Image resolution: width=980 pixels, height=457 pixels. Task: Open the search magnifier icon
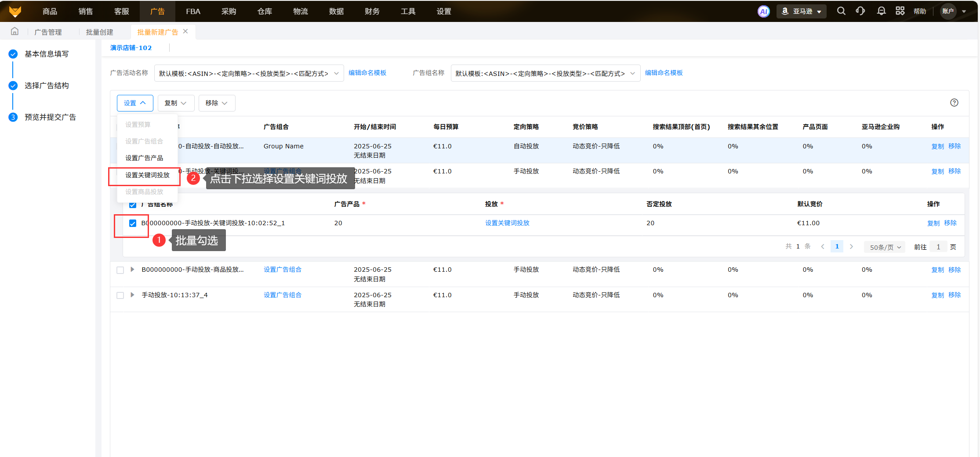(x=841, y=11)
